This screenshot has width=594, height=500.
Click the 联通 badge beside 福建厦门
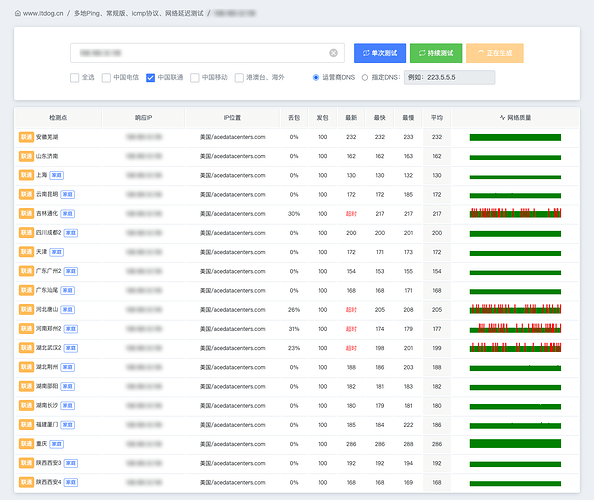tap(26, 425)
